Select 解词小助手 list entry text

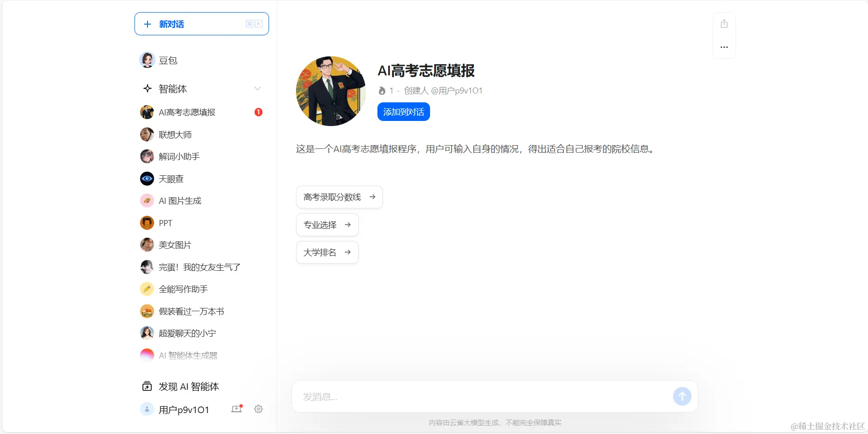179,156
